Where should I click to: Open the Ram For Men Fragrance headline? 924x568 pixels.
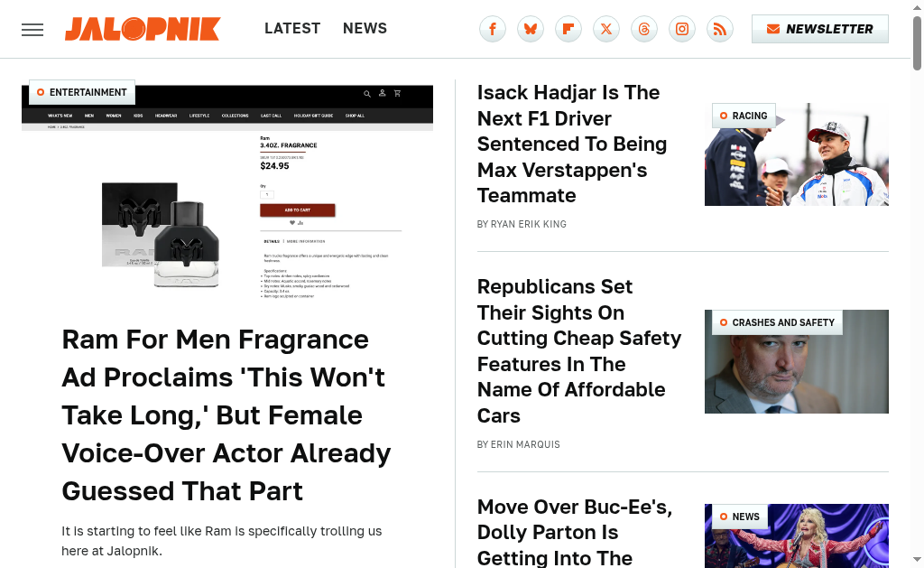tap(226, 414)
